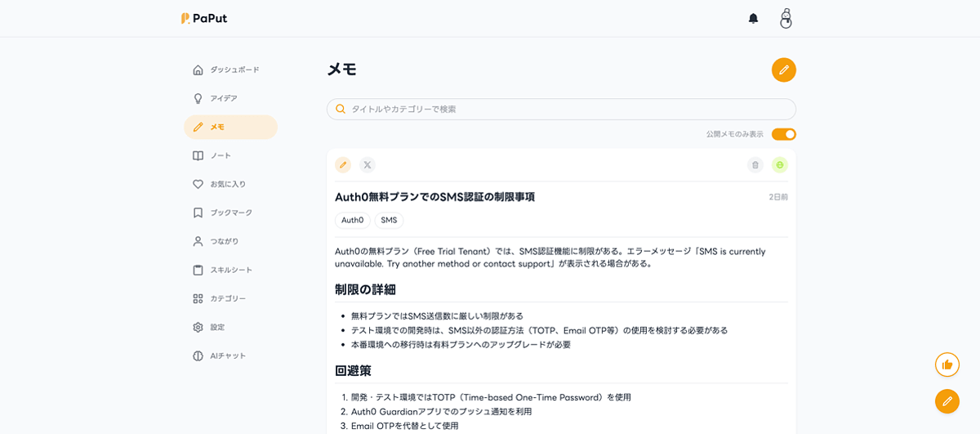Click the タイトルやカテゴリーで検索 search field

pyautogui.click(x=563, y=109)
